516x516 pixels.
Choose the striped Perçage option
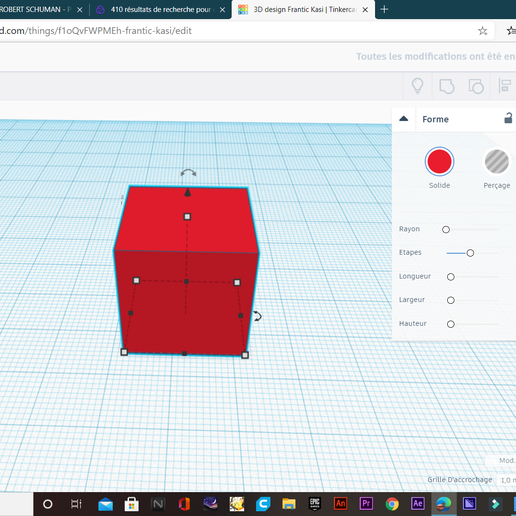coord(497,162)
